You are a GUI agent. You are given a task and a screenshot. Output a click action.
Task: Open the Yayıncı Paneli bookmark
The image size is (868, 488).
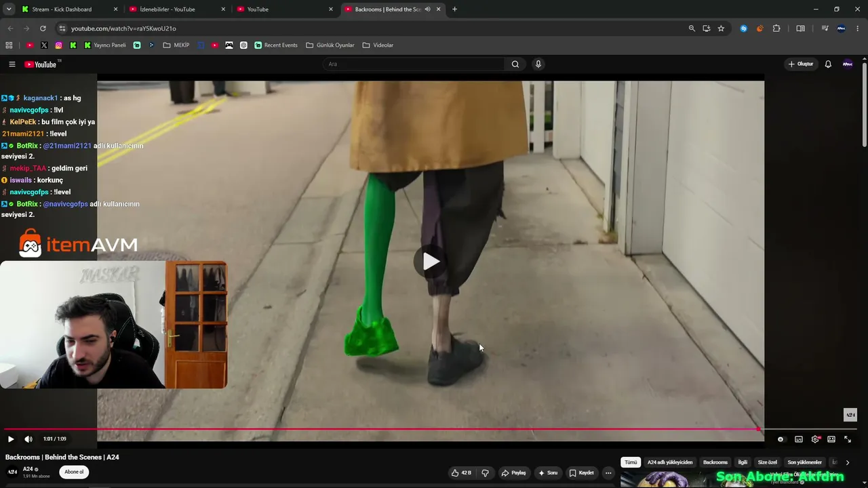tap(105, 45)
